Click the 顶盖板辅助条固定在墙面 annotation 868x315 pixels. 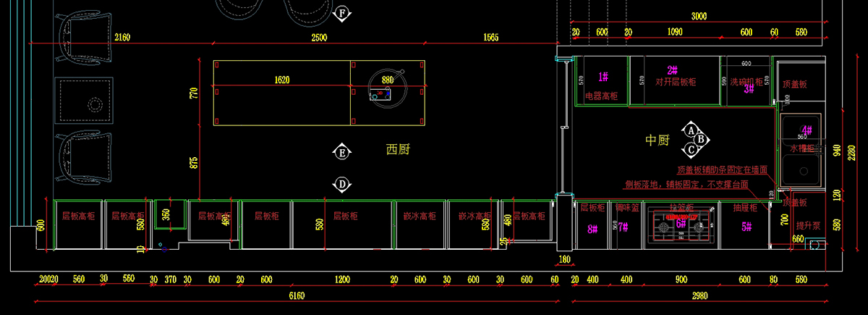[x=722, y=170]
